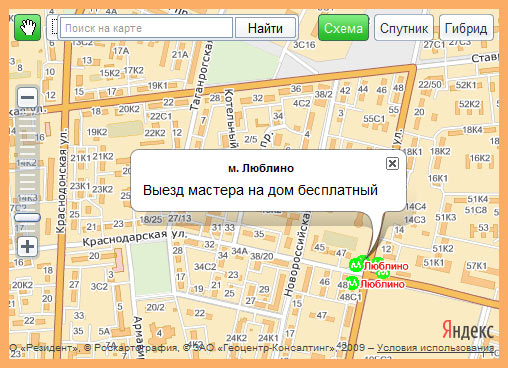Click house number 4C2
This screenshot has height=368, width=508.
coord(302,103)
